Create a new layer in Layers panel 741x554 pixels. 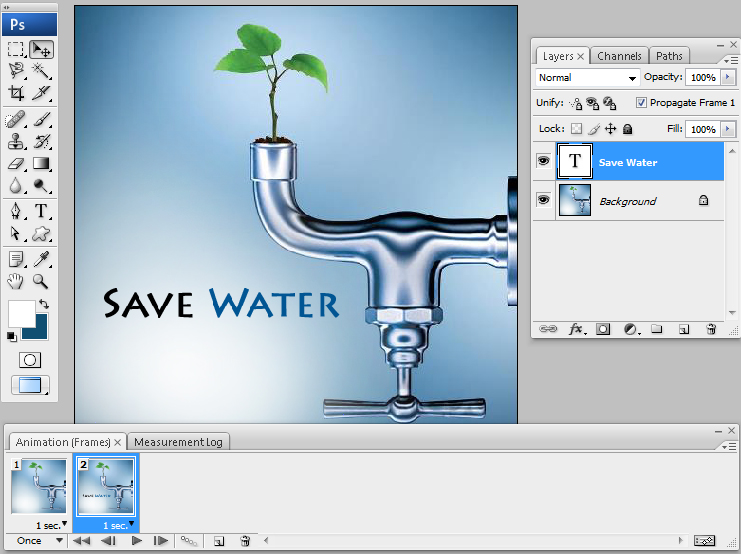point(684,328)
